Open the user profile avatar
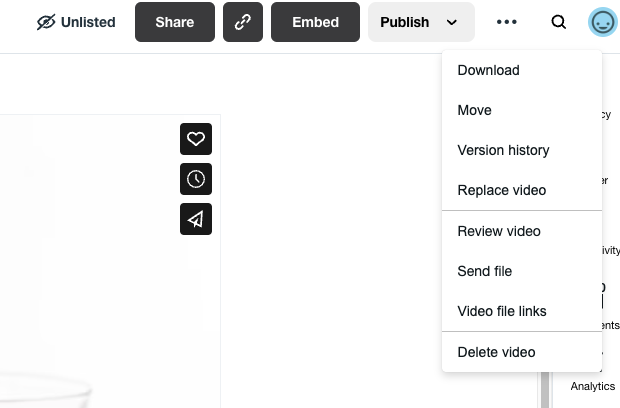 [603, 22]
